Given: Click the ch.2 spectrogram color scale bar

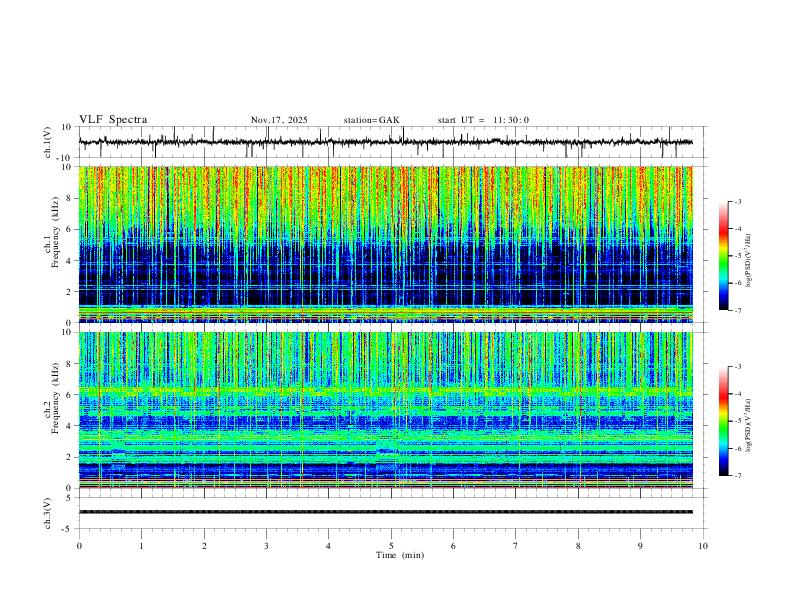Looking at the screenshot, I should pos(723,421).
